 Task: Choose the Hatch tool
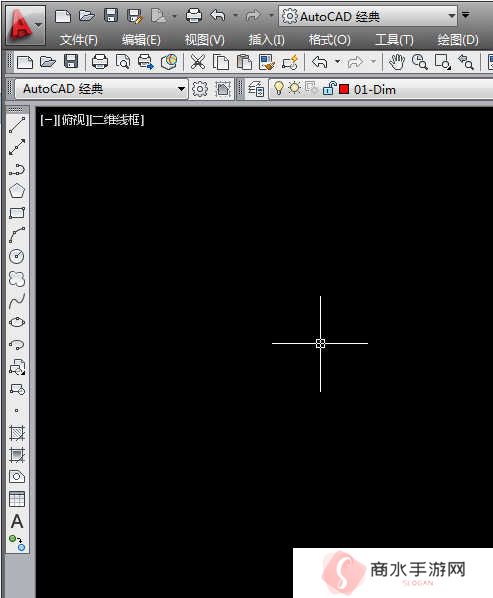click(x=17, y=433)
